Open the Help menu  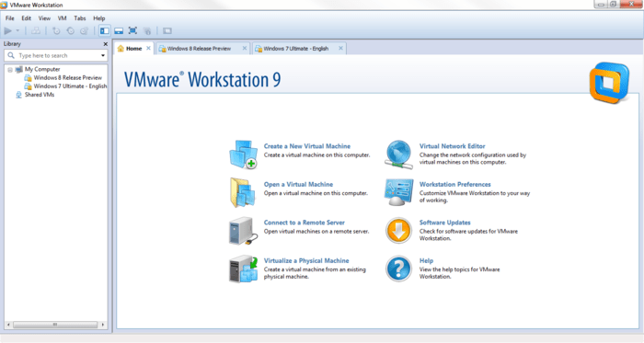(99, 18)
